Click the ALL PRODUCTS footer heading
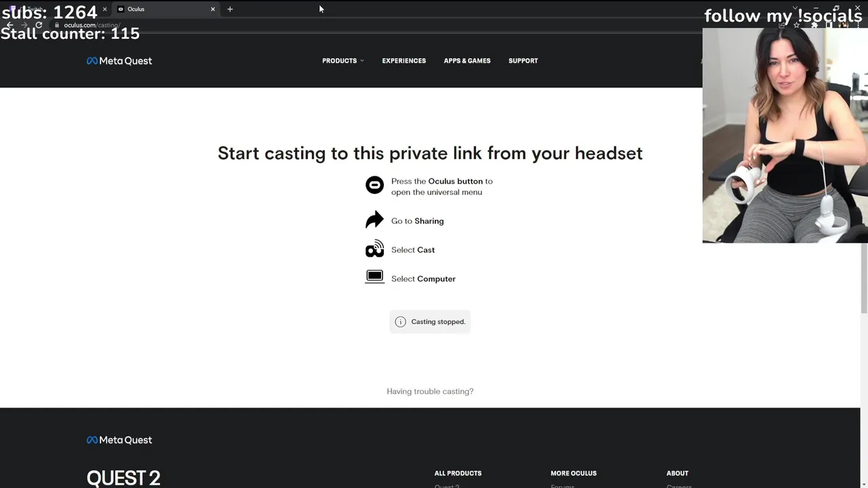Viewport: 868px width, 488px height. point(458,473)
